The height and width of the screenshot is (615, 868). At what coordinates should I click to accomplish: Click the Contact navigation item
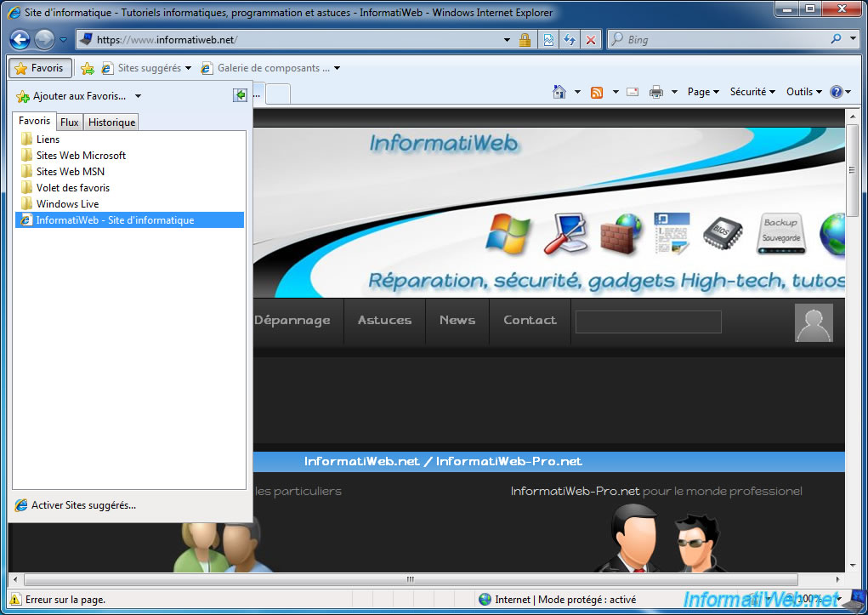coord(530,320)
